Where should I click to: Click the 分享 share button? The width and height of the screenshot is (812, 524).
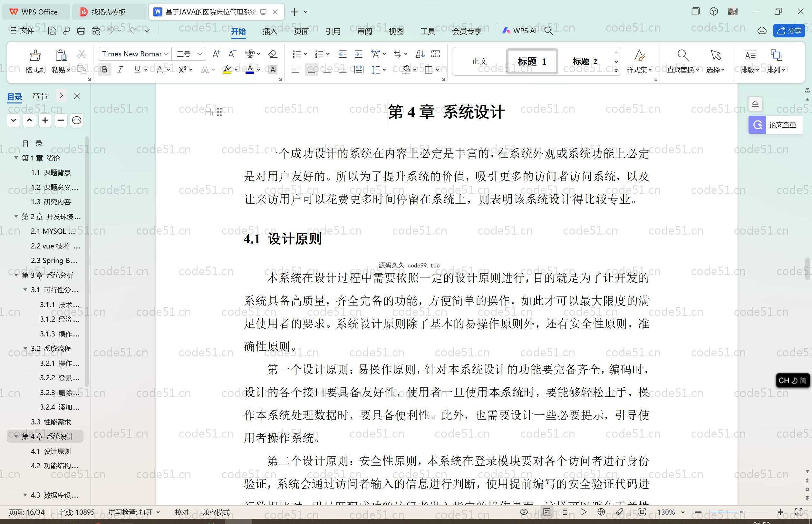click(x=789, y=31)
